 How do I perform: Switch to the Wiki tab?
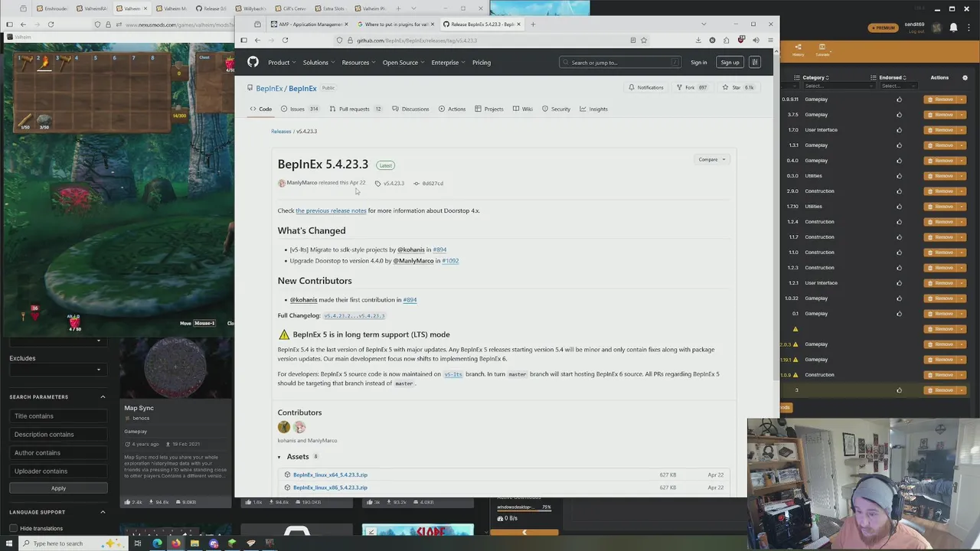pyautogui.click(x=523, y=109)
